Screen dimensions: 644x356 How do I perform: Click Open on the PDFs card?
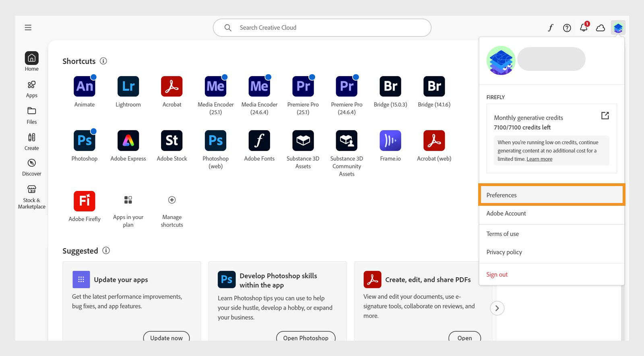click(464, 337)
